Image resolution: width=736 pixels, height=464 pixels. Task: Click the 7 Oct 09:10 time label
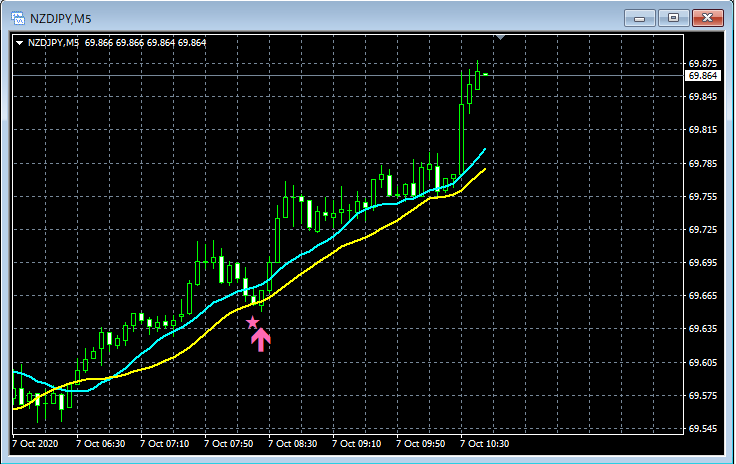[357, 444]
